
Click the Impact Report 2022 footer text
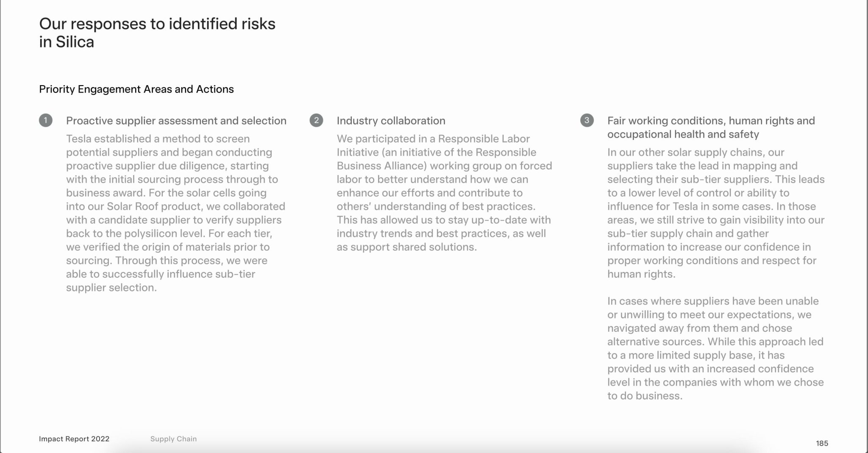(x=74, y=439)
